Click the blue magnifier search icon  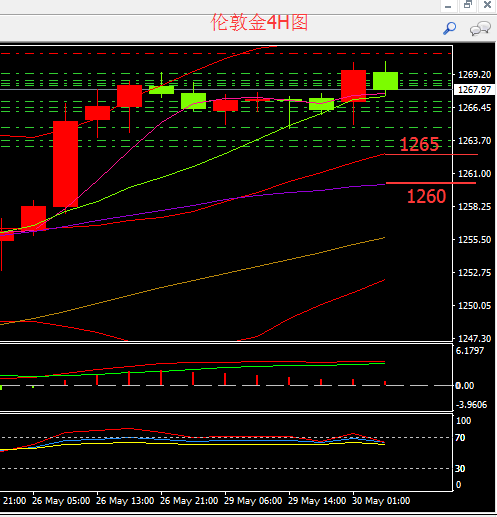(449, 28)
